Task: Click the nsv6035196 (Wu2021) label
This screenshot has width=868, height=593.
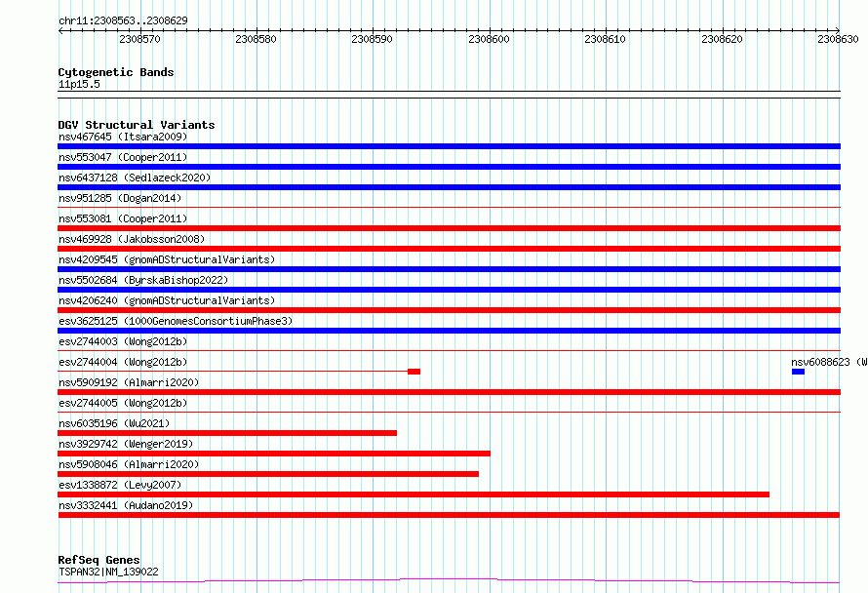Action: pyautogui.click(x=114, y=423)
